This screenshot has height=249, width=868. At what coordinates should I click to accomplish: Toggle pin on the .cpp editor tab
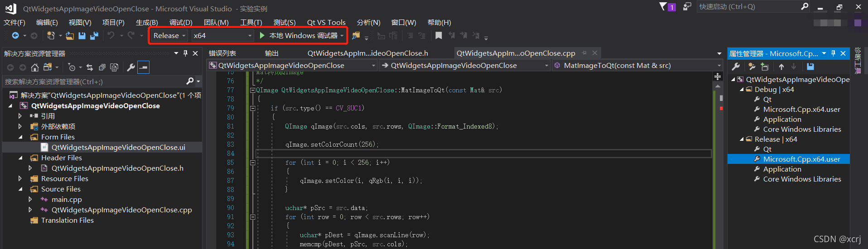point(584,53)
